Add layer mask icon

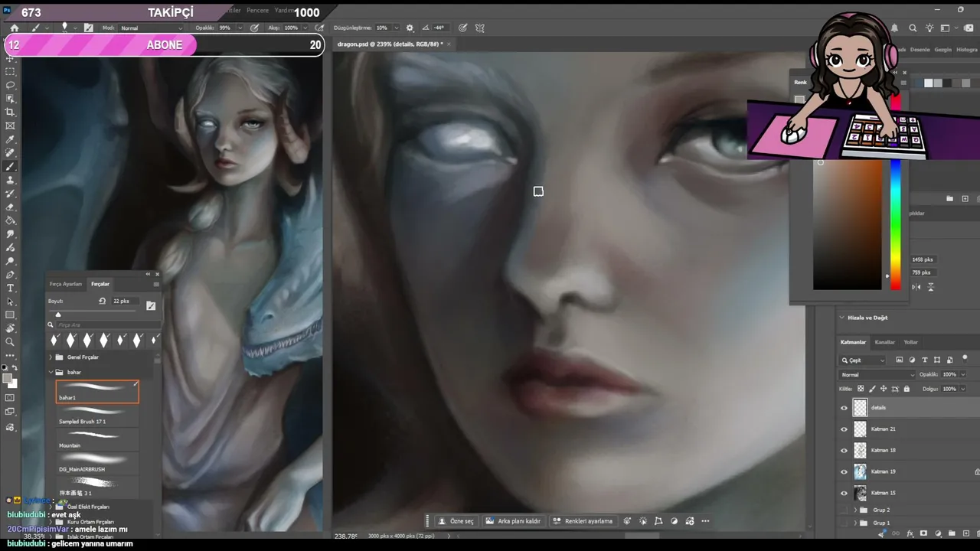(x=923, y=533)
